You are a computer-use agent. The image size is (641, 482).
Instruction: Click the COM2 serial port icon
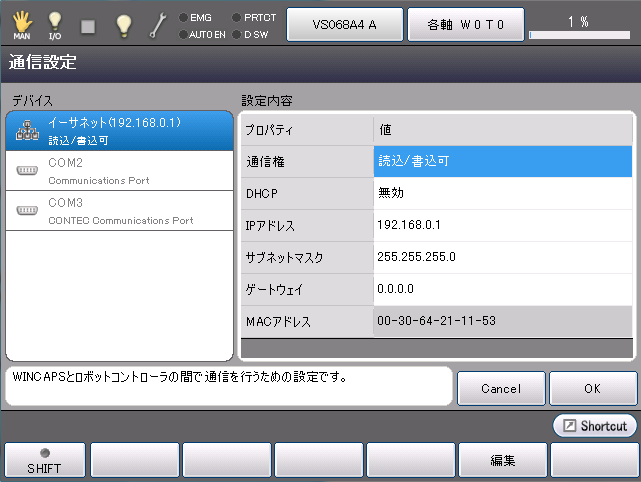[27, 170]
